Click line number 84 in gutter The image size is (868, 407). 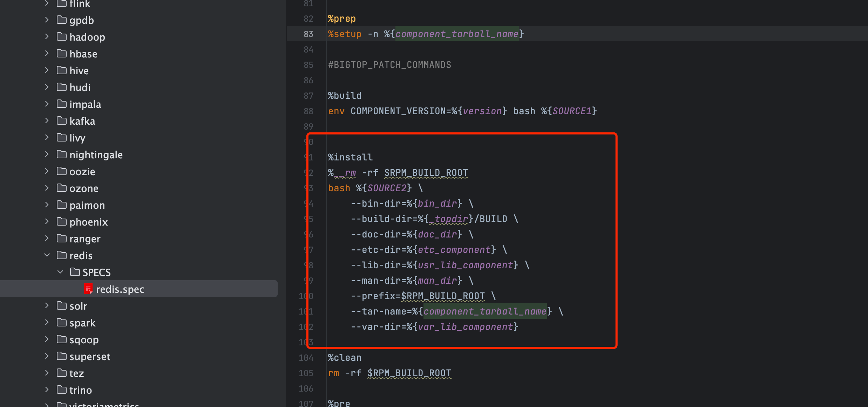[x=308, y=49]
